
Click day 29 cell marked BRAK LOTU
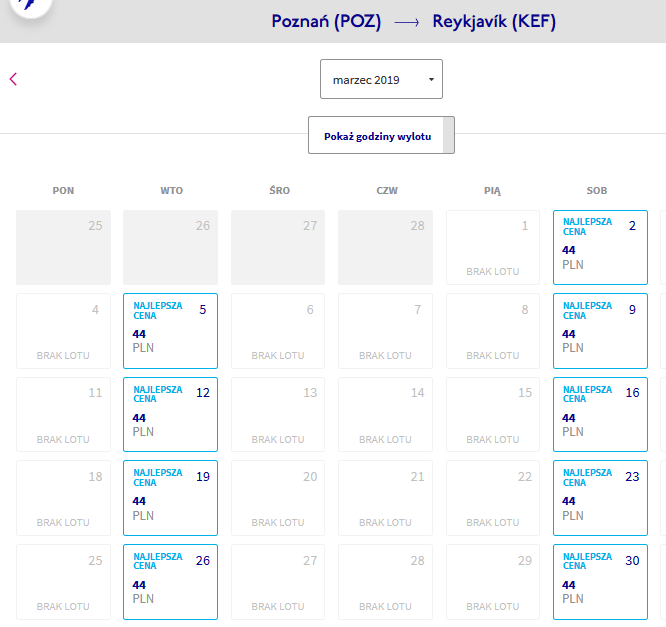(493, 582)
